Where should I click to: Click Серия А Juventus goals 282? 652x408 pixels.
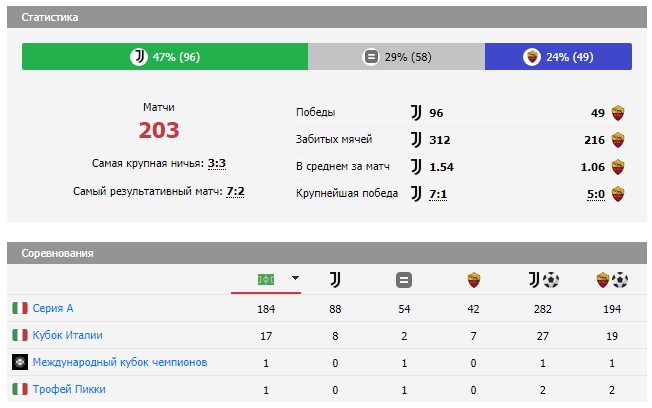[x=543, y=309]
